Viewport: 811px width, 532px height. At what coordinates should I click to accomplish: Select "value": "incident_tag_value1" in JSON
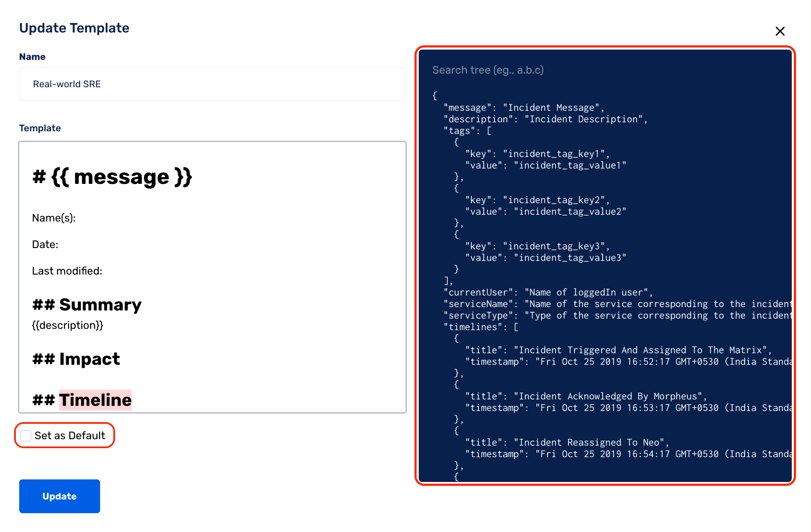tap(546, 166)
